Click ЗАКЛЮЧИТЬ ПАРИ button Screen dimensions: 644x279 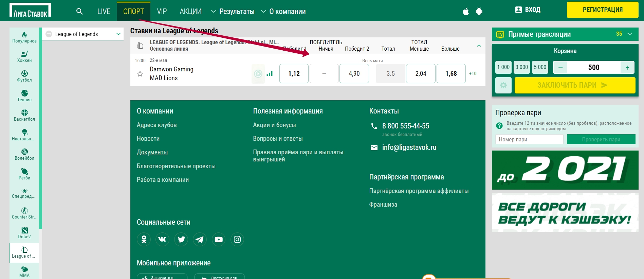pyautogui.click(x=575, y=85)
